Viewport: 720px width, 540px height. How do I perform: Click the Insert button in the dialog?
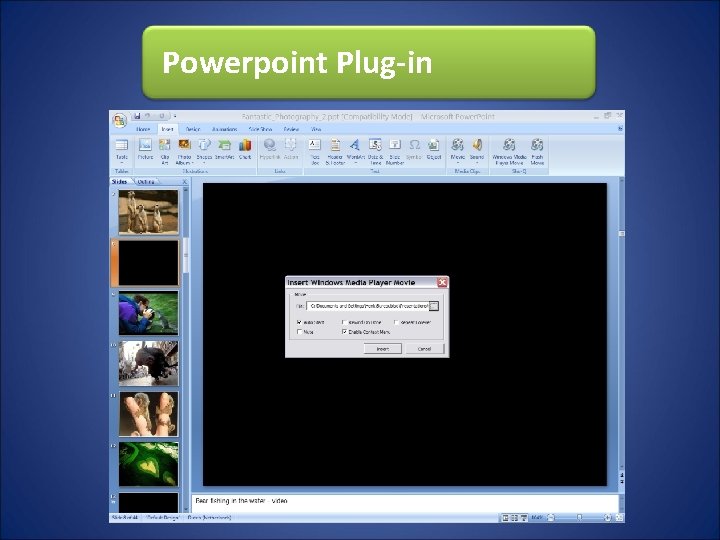point(382,349)
